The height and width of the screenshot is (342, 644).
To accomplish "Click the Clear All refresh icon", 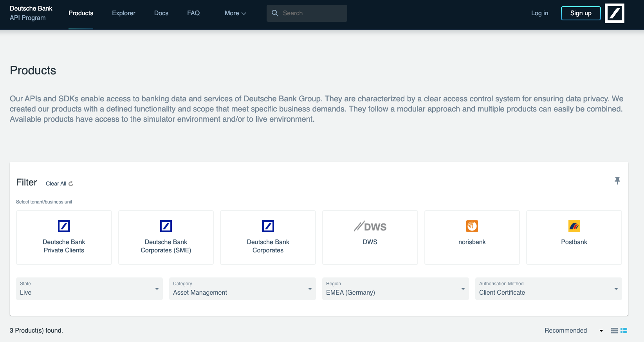I will pos(71,184).
